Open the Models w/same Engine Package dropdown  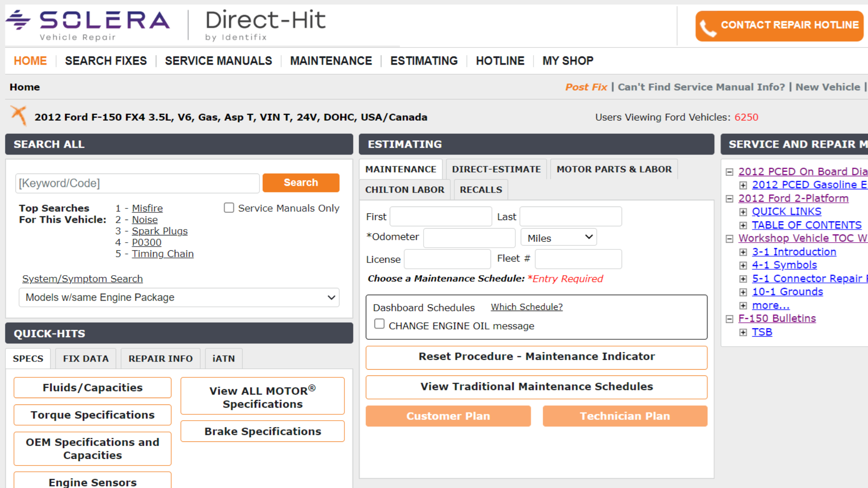[179, 297]
